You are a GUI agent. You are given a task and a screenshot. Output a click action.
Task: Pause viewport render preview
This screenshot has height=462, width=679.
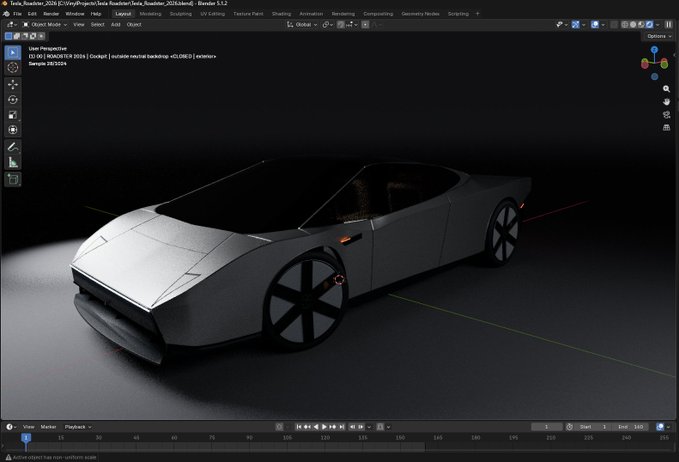[669, 25]
